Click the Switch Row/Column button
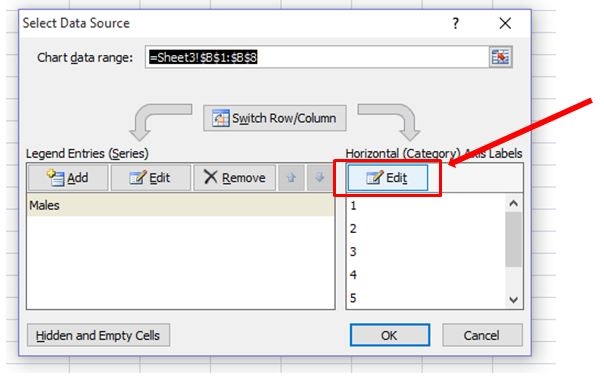604x379 pixels. pyautogui.click(x=275, y=118)
